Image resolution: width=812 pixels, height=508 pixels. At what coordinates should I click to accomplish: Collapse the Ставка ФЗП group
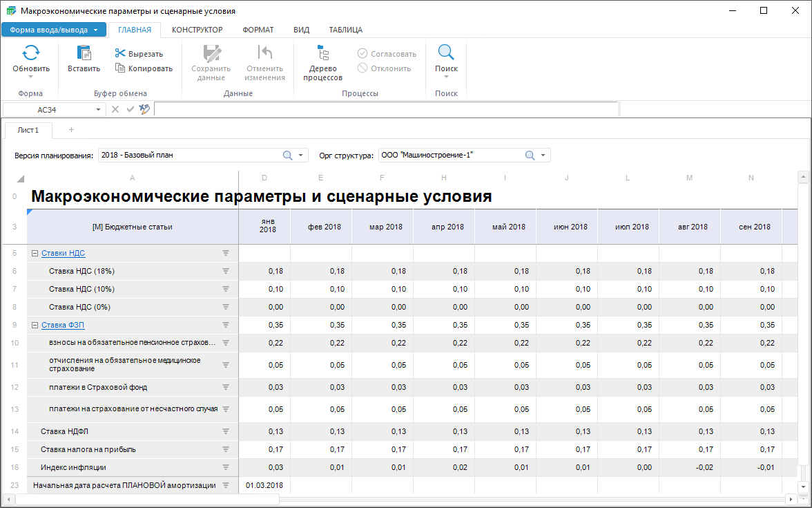35,325
